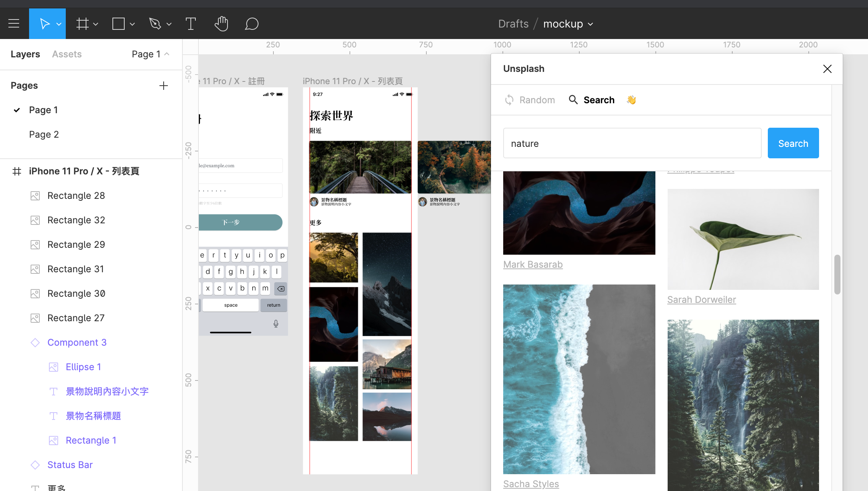This screenshot has height=491, width=868.
Task: Select the Pen tool
Action: [x=155, y=24]
